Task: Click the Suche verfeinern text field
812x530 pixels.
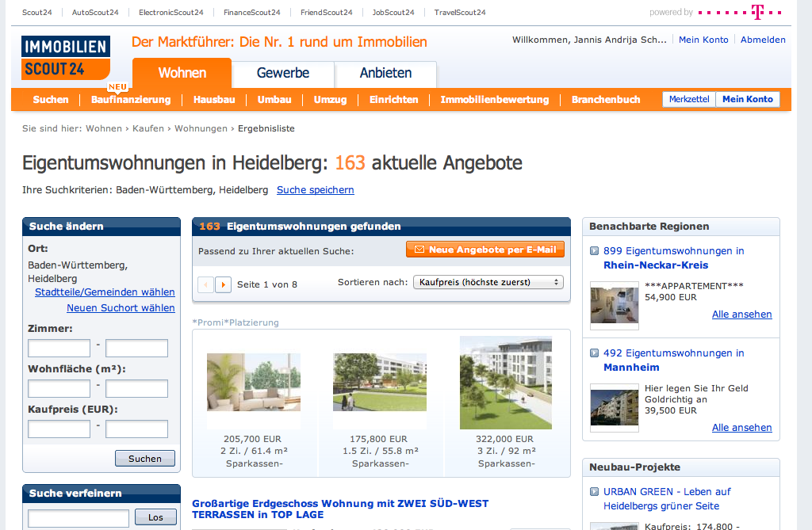Action: [x=79, y=517]
